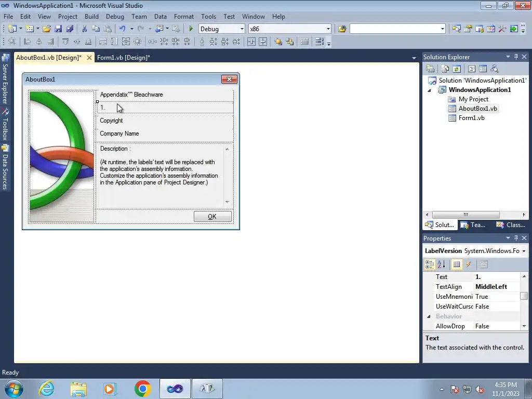Click the Copy icon in the toolbar
Image resolution: width=532 pixels, height=399 pixels.
(96, 29)
